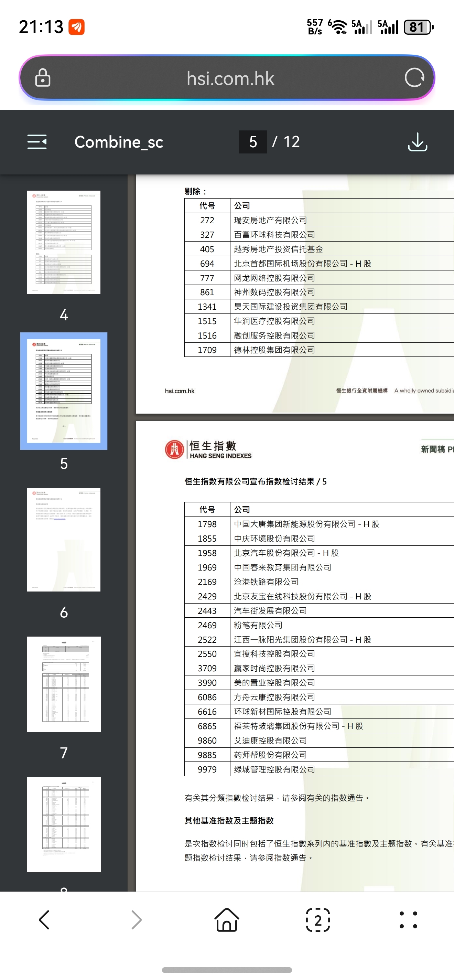This screenshot has width=454, height=980.
Task: Tap the battery indicator showing 81
Action: pyautogui.click(x=419, y=27)
